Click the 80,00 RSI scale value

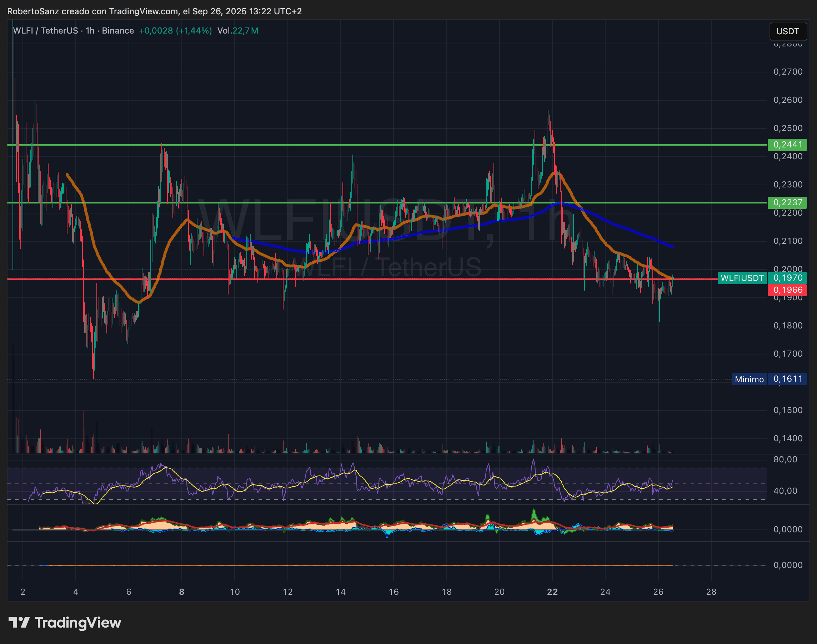pyautogui.click(x=785, y=459)
